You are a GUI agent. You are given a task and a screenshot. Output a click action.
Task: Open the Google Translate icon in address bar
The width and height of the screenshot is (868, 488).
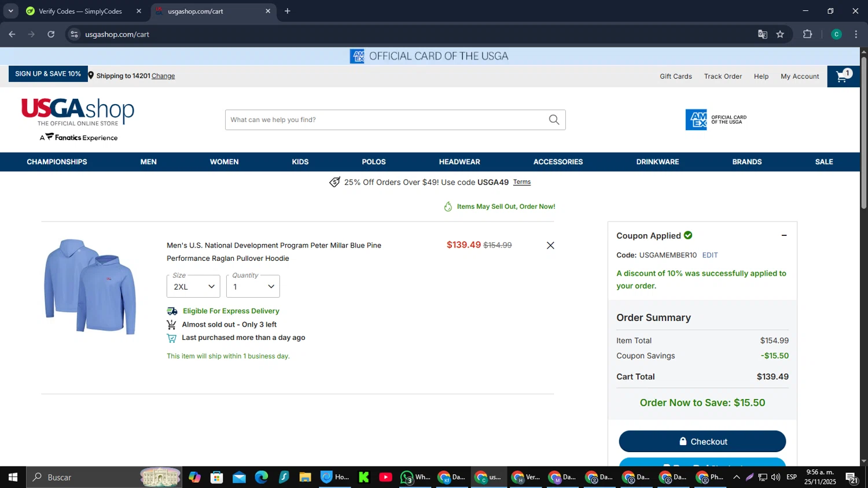pos(763,34)
